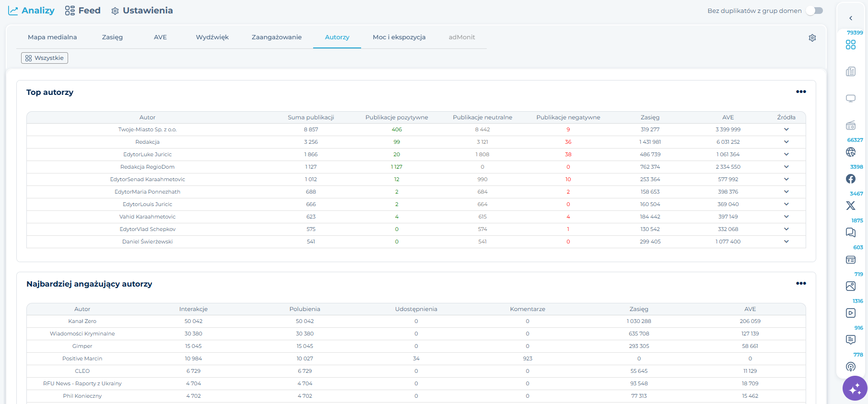The height and width of the screenshot is (404, 868).
Task: Select all sources grid icon in sidebar
Action: click(851, 45)
